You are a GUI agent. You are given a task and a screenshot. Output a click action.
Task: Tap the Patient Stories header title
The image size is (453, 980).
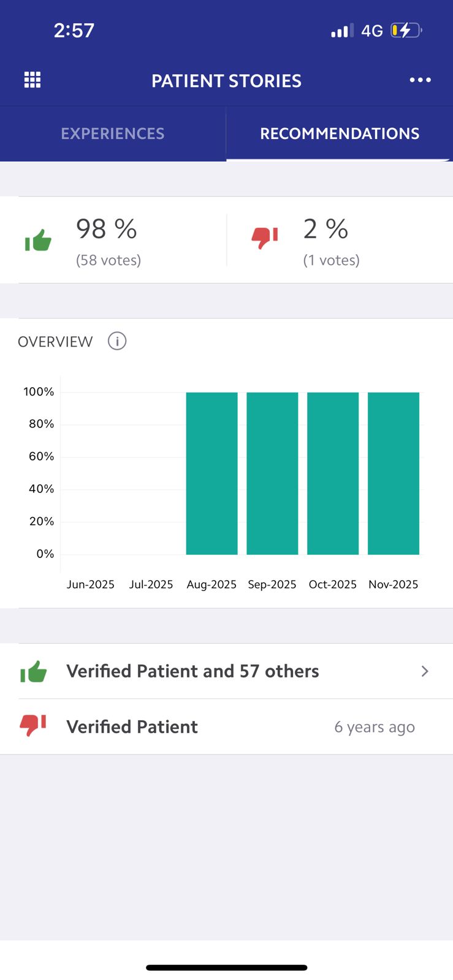tap(226, 81)
